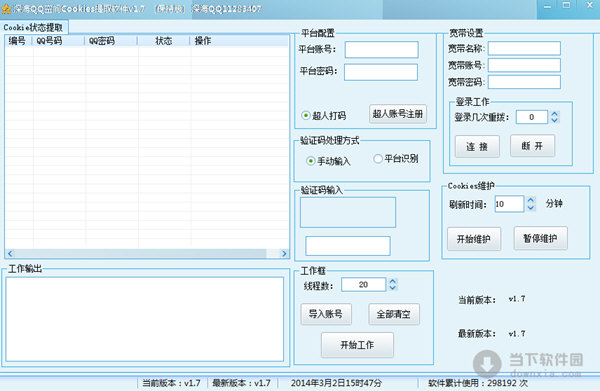This screenshot has height=391, width=600.
Task: Click the table's horizontal scrollbar track
Action: pyautogui.click(x=147, y=253)
